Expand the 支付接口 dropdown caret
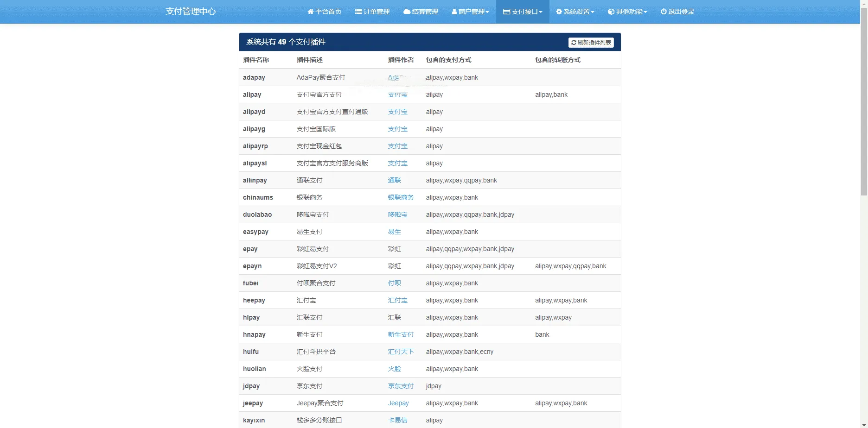 (541, 12)
